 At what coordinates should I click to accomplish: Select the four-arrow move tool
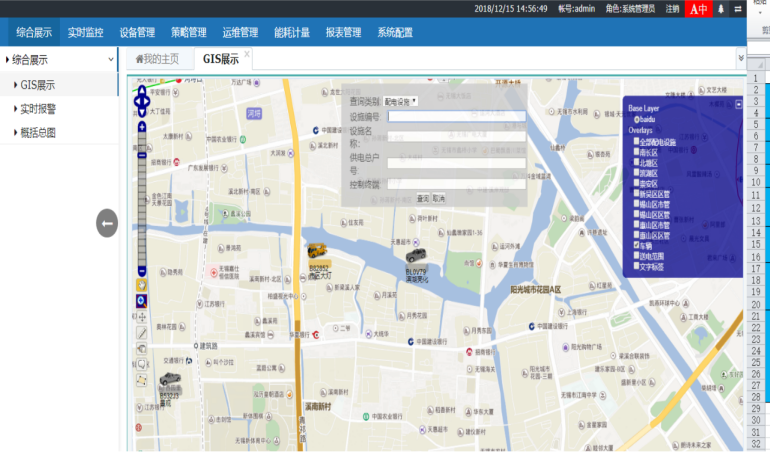(x=141, y=317)
